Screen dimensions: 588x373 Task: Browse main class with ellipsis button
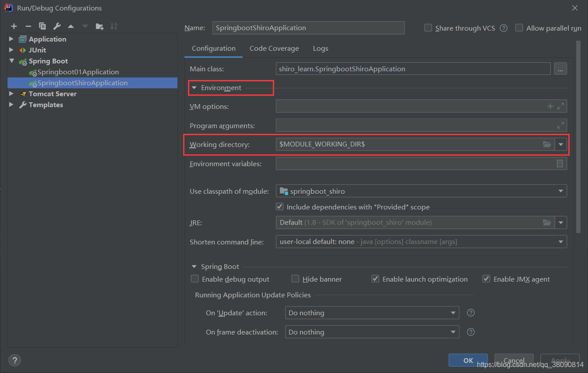560,69
